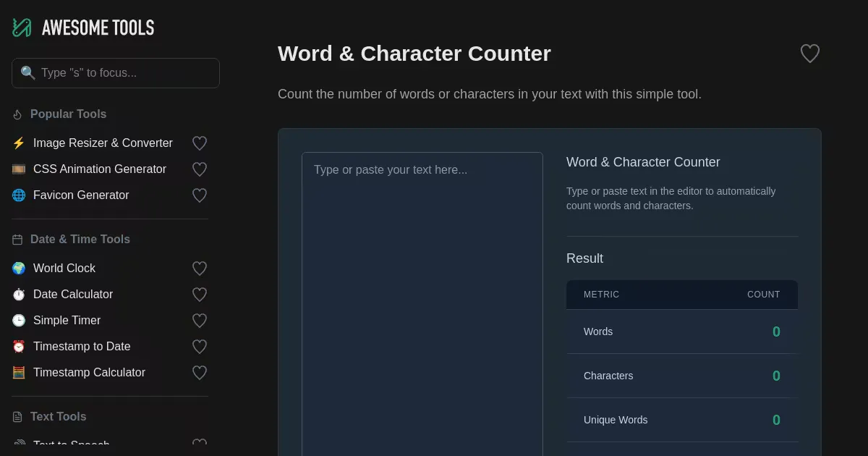Go to the Favicon Generator tool
Image resolution: width=868 pixels, height=456 pixels.
81,195
